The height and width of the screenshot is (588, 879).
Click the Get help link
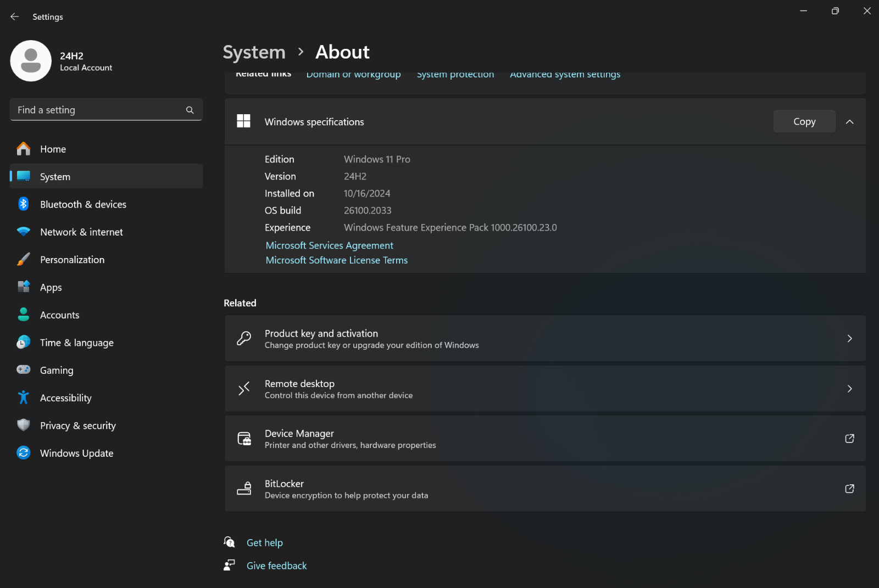pyautogui.click(x=265, y=542)
